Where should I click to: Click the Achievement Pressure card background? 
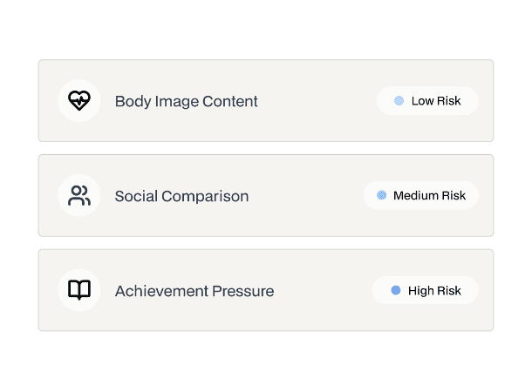(266, 290)
